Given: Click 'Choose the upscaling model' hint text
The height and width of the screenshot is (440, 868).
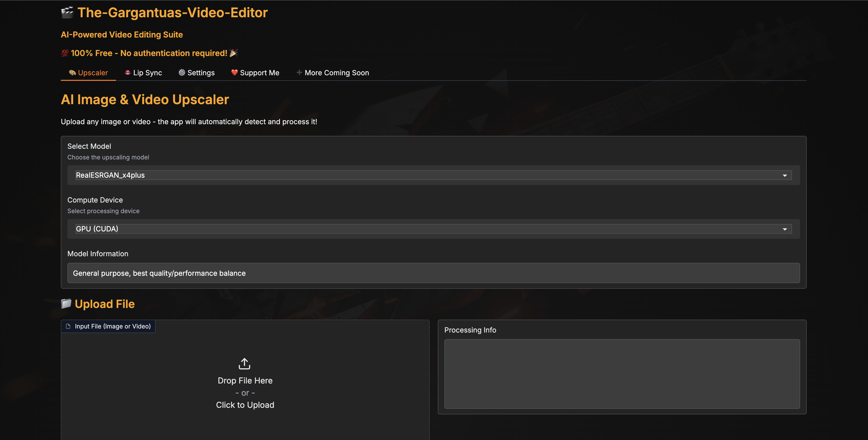Looking at the screenshot, I should [108, 157].
